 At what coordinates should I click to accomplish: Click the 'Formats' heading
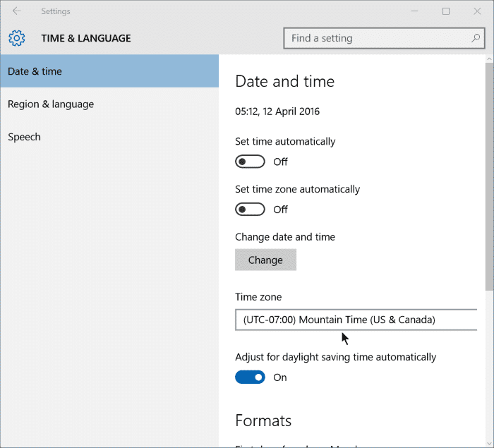click(x=263, y=420)
